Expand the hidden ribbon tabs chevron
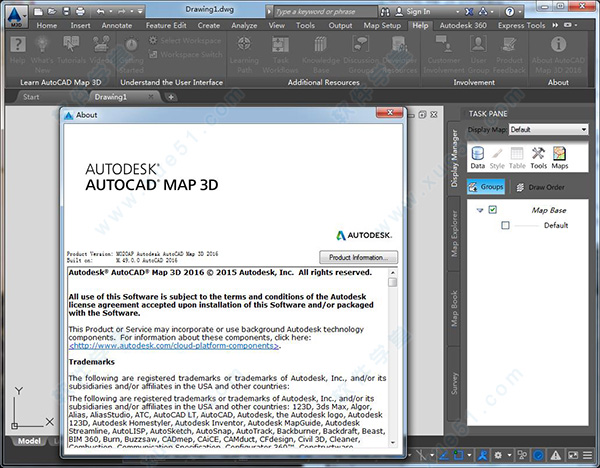Screen dimensions: 600x468 (x=555, y=25)
